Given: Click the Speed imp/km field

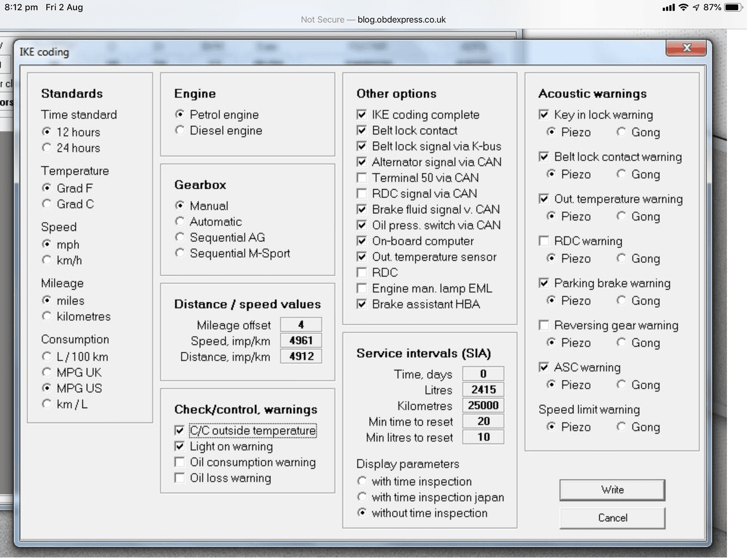Looking at the screenshot, I should pyautogui.click(x=301, y=340).
